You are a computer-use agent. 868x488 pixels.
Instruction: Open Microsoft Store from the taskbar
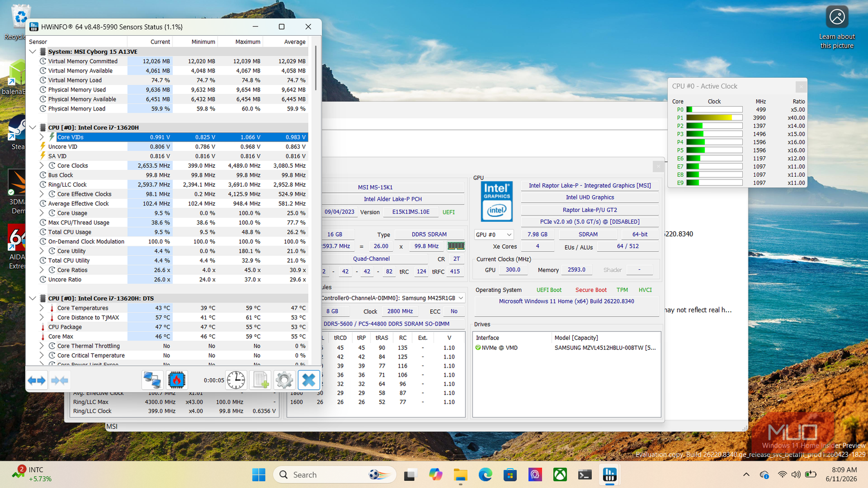coord(510,475)
